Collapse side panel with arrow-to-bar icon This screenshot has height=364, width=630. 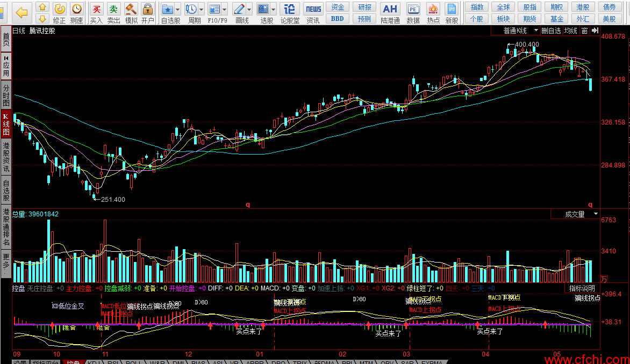(x=595, y=31)
